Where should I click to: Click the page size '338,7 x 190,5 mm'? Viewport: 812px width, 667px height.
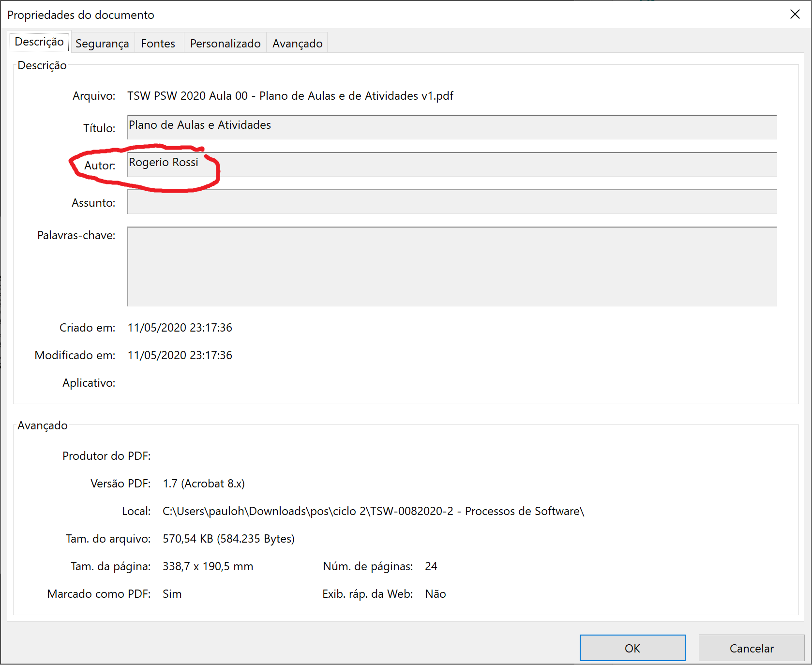tap(208, 566)
